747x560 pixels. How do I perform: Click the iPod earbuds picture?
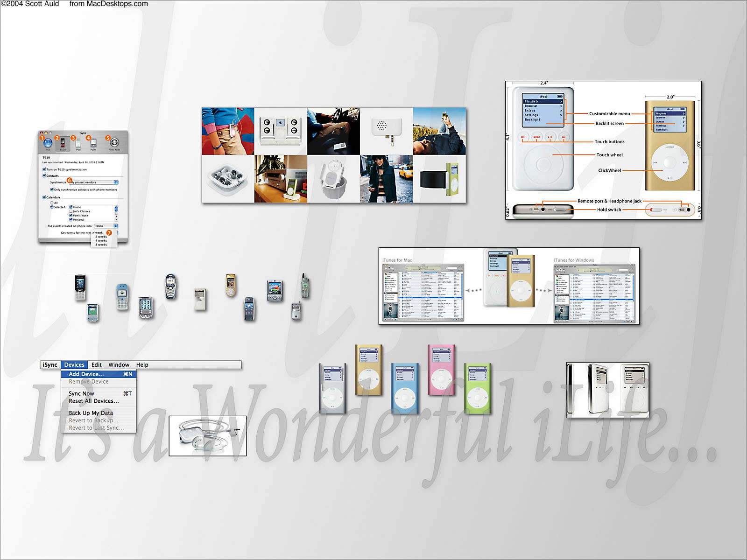[208, 436]
